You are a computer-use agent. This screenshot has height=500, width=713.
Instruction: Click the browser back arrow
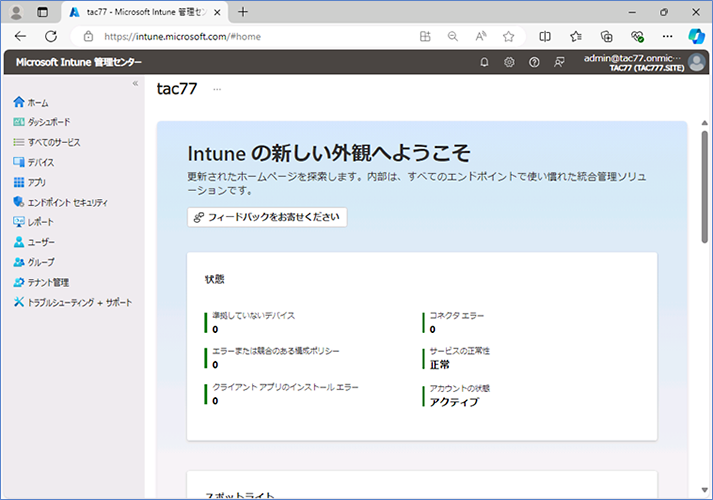[20, 36]
